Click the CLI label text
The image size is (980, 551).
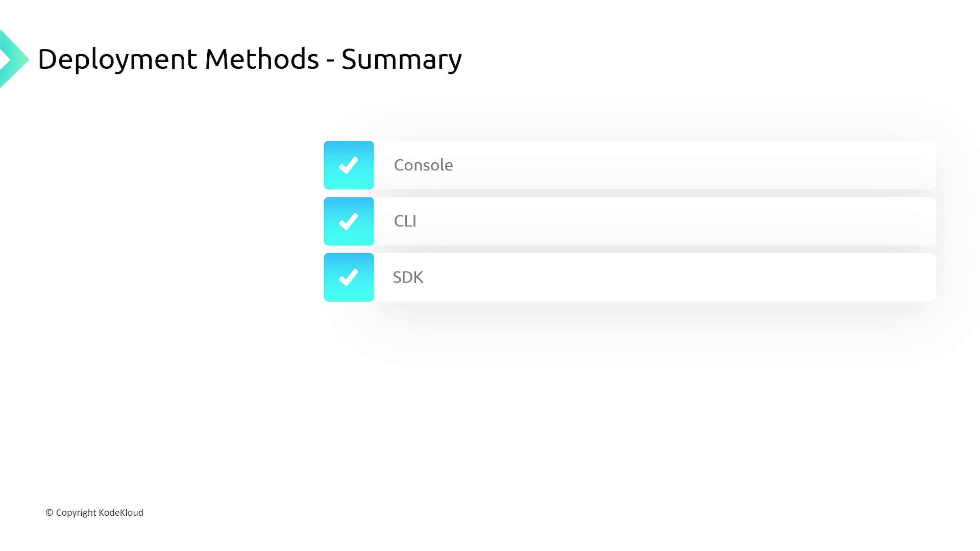coord(405,221)
